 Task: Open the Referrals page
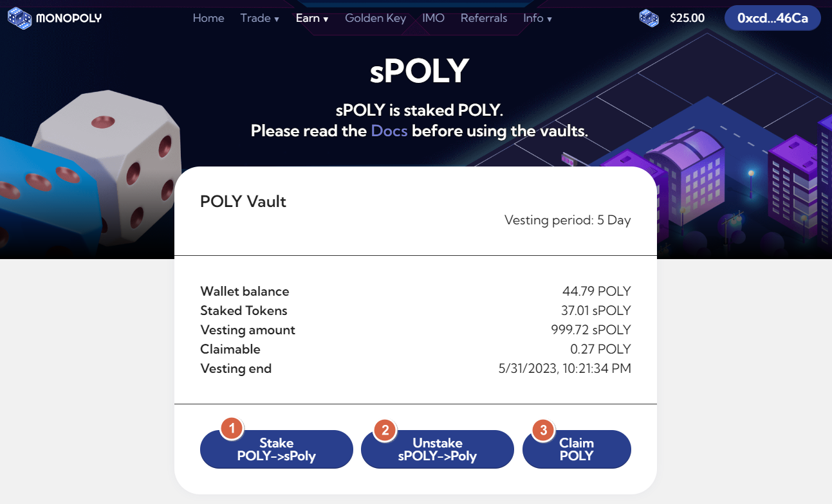(x=484, y=18)
